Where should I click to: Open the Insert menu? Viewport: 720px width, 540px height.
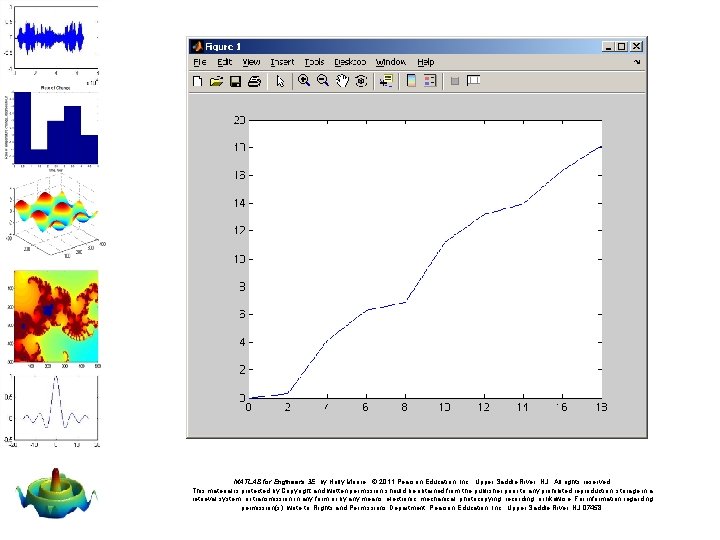click(282, 62)
